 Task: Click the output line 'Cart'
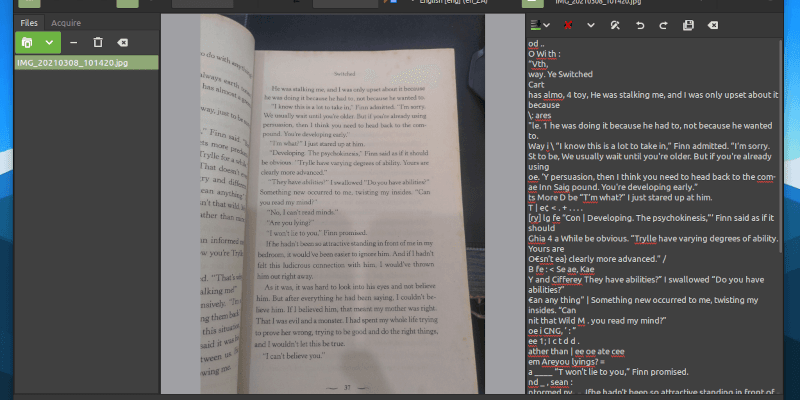pyautogui.click(x=536, y=85)
